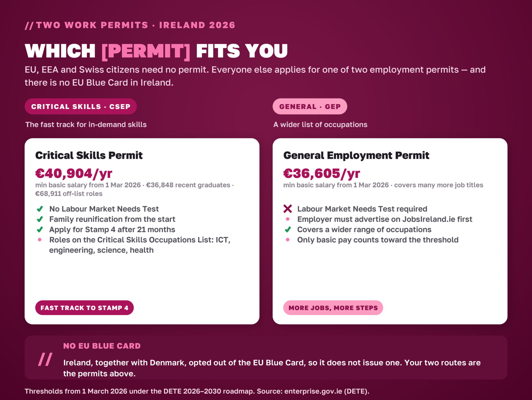Click the €40,904/yr salary figure
This screenshot has width=532, height=400.
pos(74,173)
